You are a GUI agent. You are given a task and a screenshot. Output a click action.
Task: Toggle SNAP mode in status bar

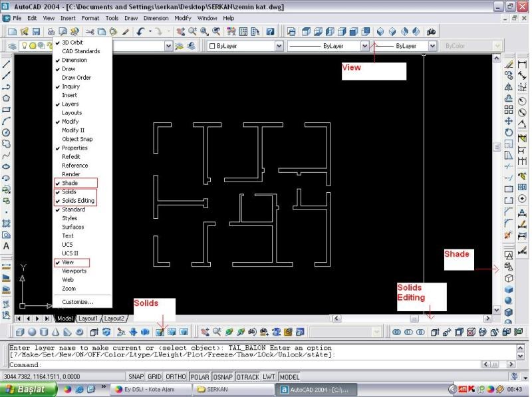click(x=136, y=377)
